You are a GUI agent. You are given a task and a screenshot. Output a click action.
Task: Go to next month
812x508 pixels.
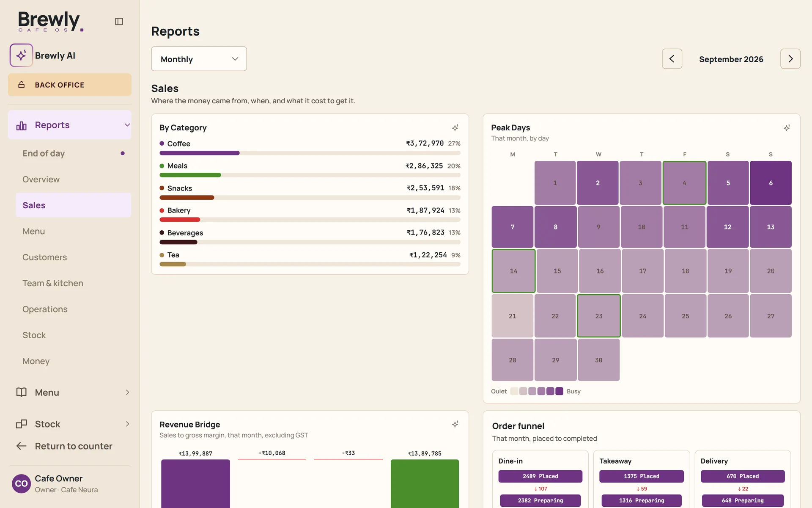(x=790, y=59)
